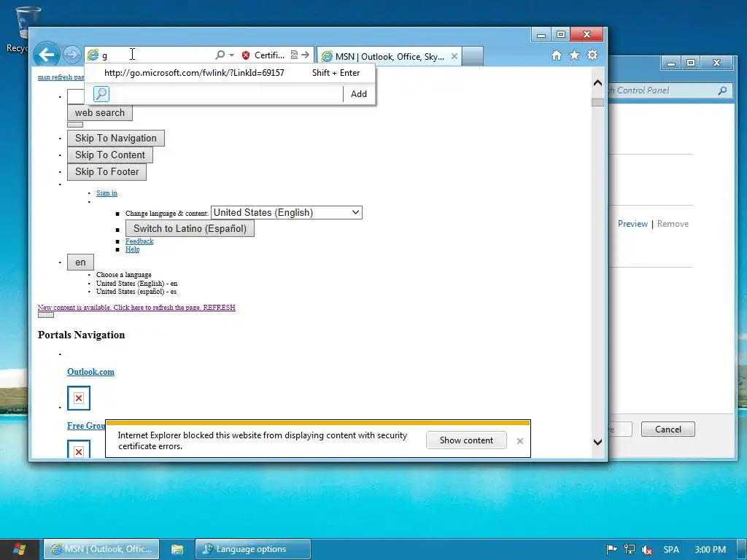Open the IE Tools gear menu
This screenshot has width=747, height=560.
(592, 55)
